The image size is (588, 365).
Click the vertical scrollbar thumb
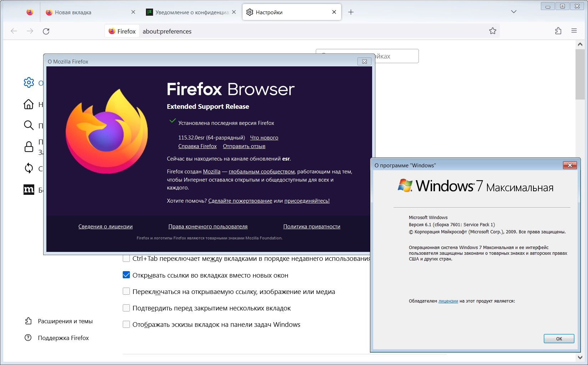click(x=580, y=75)
